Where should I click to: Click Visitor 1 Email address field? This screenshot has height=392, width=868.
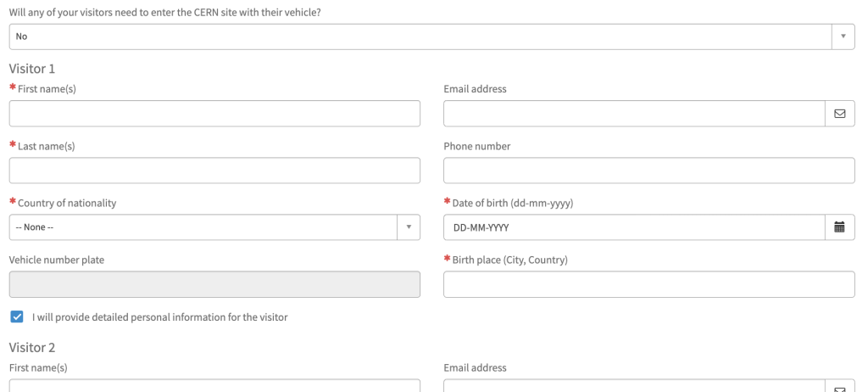coord(634,113)
